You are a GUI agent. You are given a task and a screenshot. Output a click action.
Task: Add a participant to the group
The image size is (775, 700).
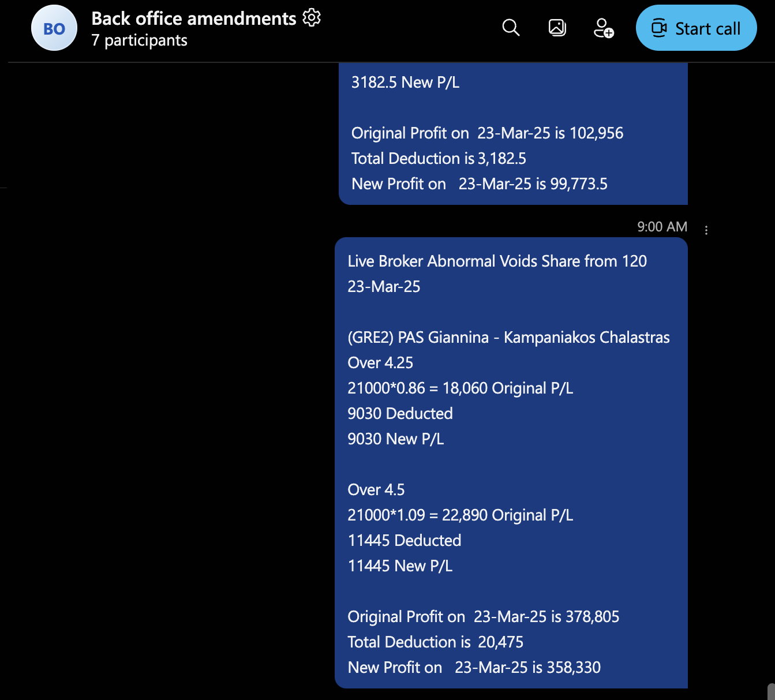pyautogui.click(x=603, y=28)
